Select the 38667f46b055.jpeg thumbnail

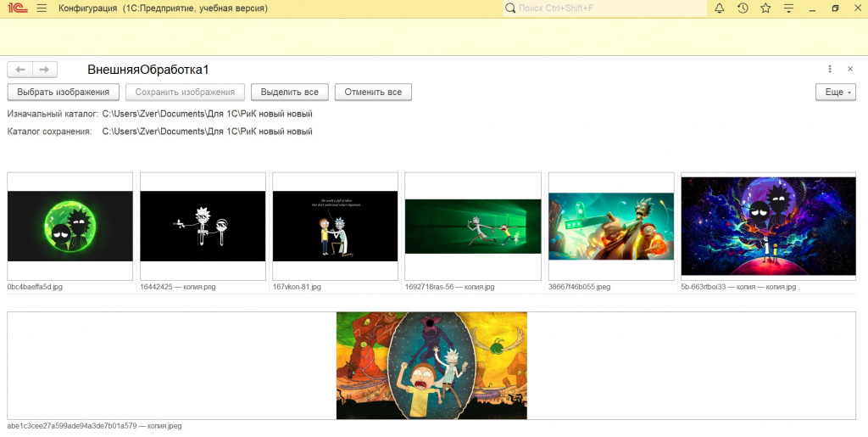pos(611,226)
